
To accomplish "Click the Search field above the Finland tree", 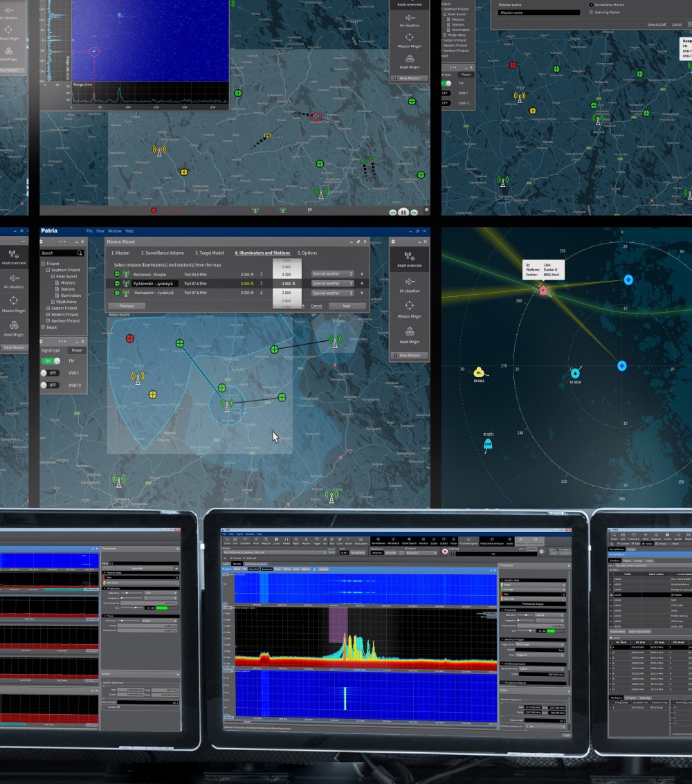I will pyautogui.click(x=62, y=253).
